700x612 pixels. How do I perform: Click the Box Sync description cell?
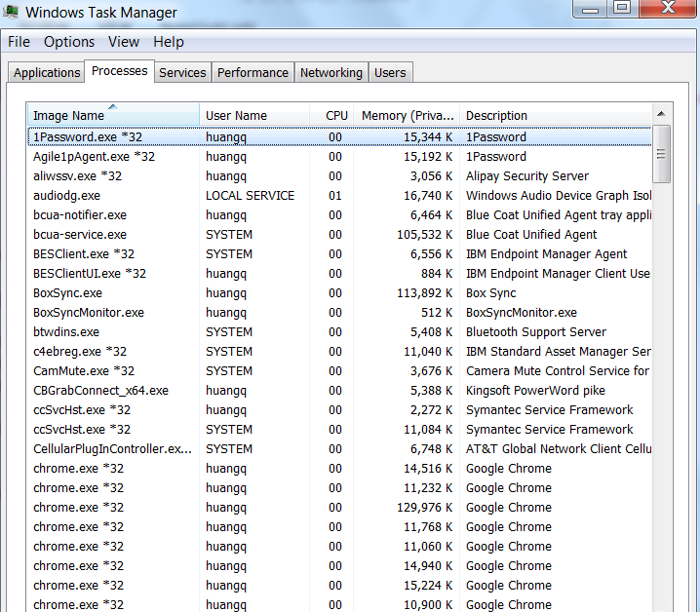tap(491, 293)
